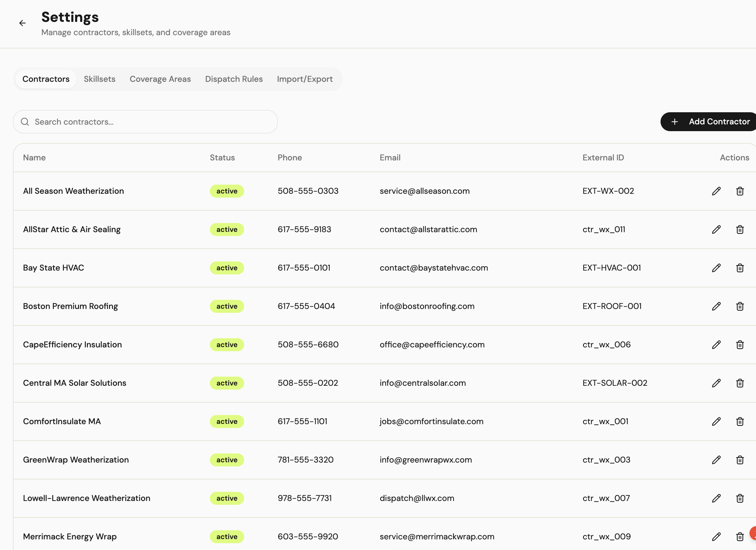Go to the Dispatch Rules tab
The image size is (756, 550).
coord(234,79)
